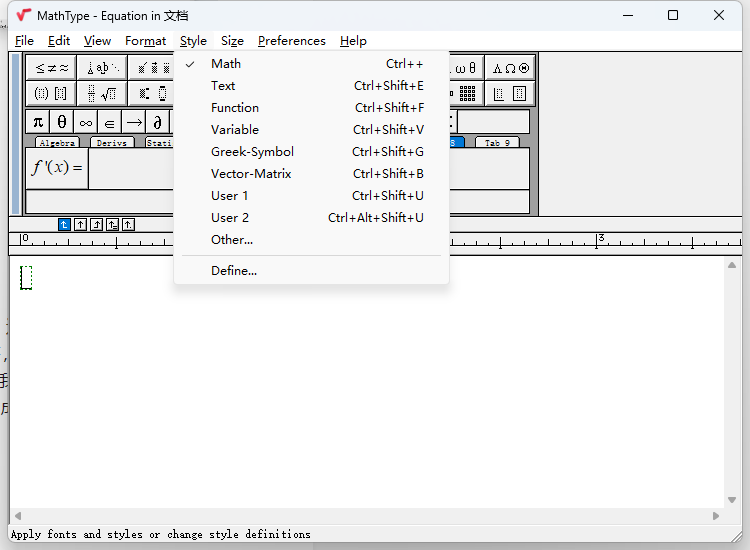Open the fence templates palette (parentheses, brackets)
The image size is (750, 550).
tap(51, 93)
